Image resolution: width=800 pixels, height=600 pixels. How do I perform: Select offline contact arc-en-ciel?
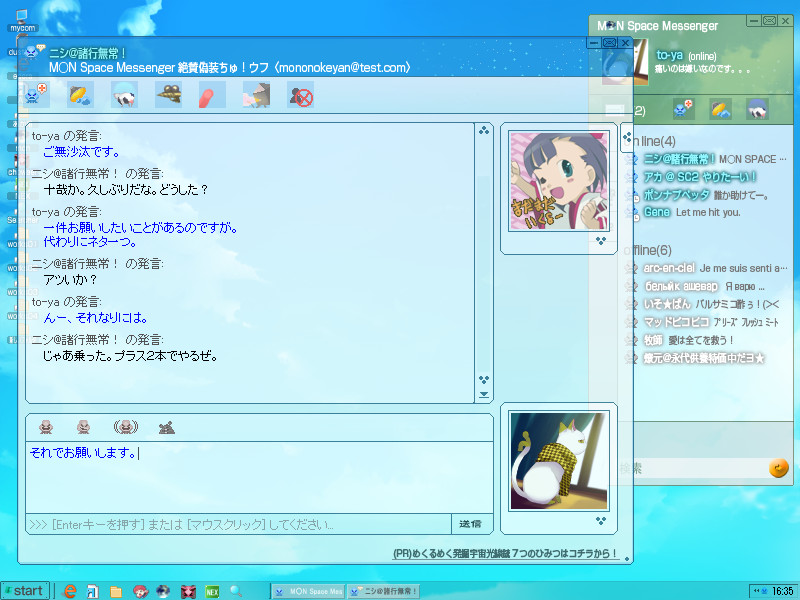click(x=669, y=268)
